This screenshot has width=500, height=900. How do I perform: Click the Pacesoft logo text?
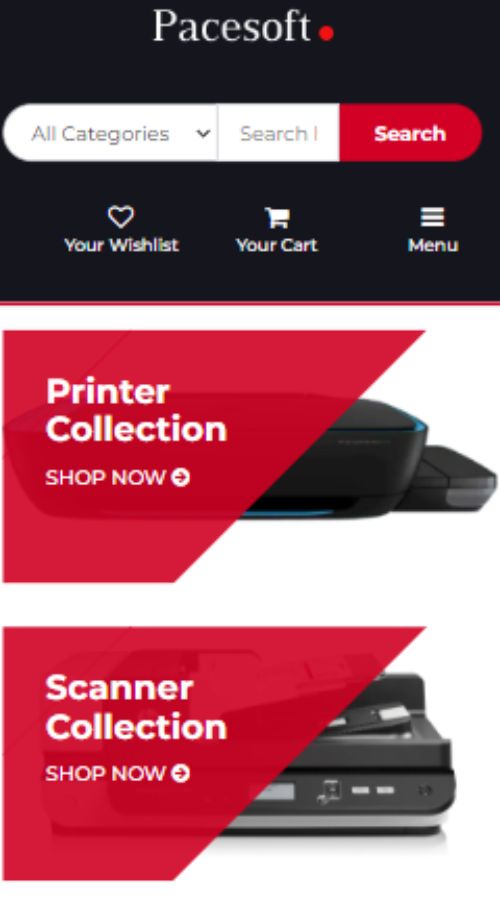tap(231, 26)
